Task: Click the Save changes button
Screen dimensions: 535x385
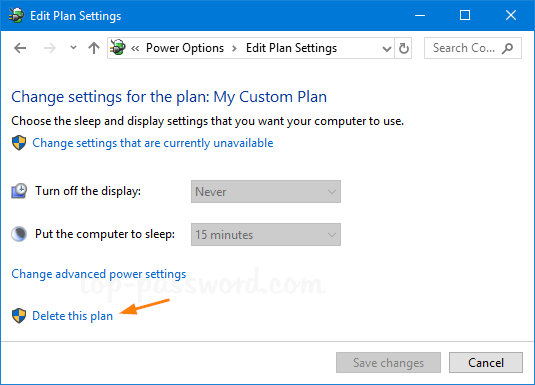Action: [388, 362]
